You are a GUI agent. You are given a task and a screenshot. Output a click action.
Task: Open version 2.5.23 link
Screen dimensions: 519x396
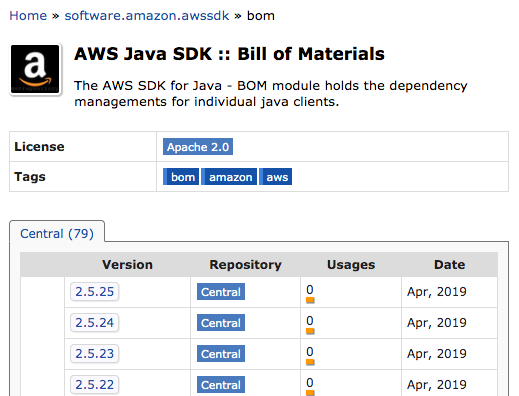pyautogui.click(x=95, y=354)
